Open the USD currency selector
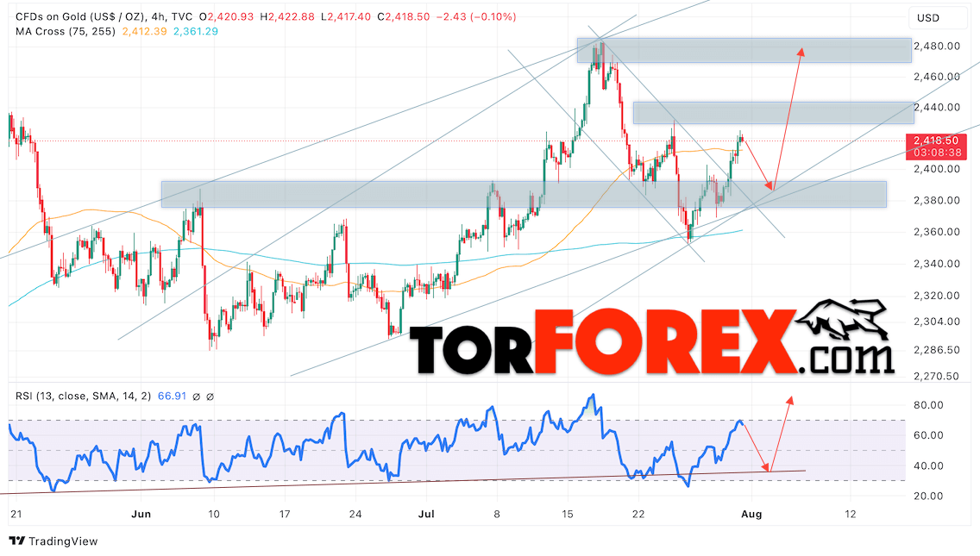Image resolution: width=980 pixels, height=556 pixels. tap(939, 18)
